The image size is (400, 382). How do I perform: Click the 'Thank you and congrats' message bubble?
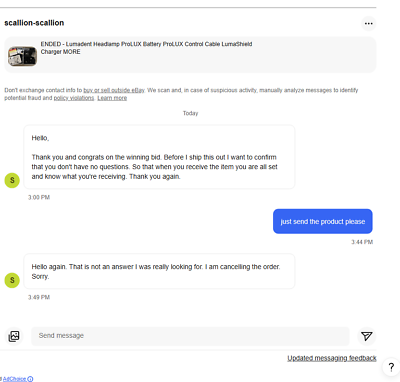point(159,157)
